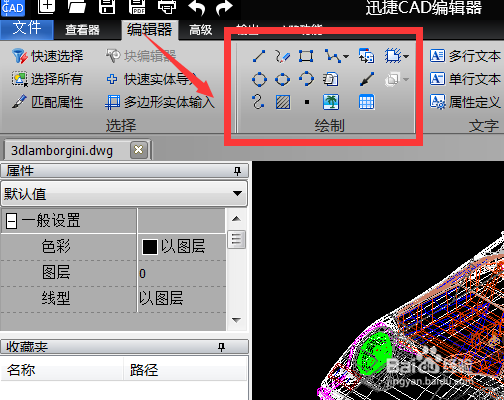This screenshot has height=400, width=504.
Task: Insert a raster image with the palm tree icon
Action: 331,102
